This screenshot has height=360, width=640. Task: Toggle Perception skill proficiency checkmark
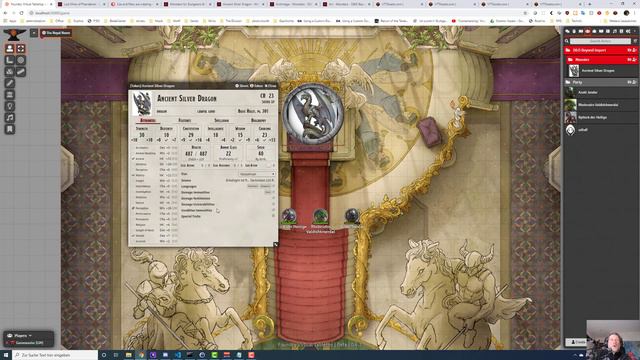[133, 208]
